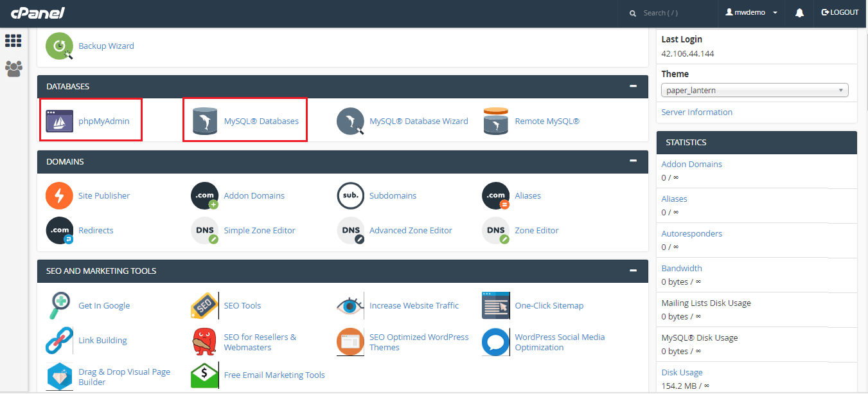The image size is (868, 394).
Task: Open the Get In Google text link
Action: click(x=104, y=305)
